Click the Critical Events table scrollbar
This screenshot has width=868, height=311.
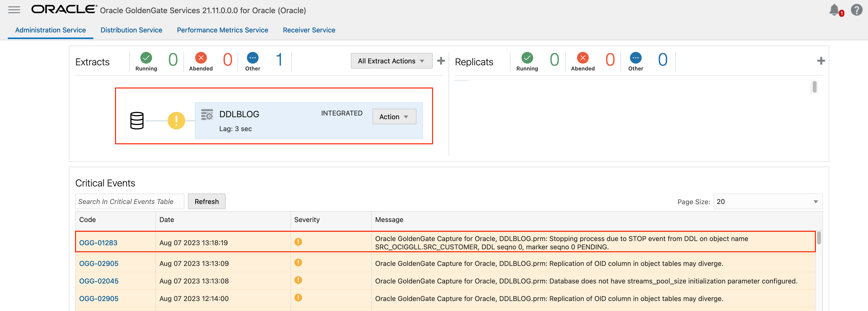pyautogui.click(x=819, y=238)
